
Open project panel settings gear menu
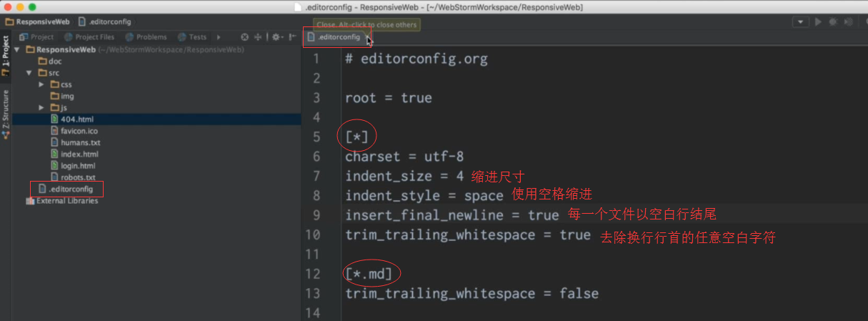(276, 37)
